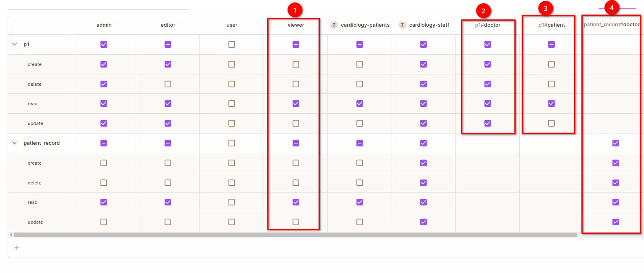Select the p1#doctor column header
Viewport: 644px width, 273px height.
pos(488,25)
